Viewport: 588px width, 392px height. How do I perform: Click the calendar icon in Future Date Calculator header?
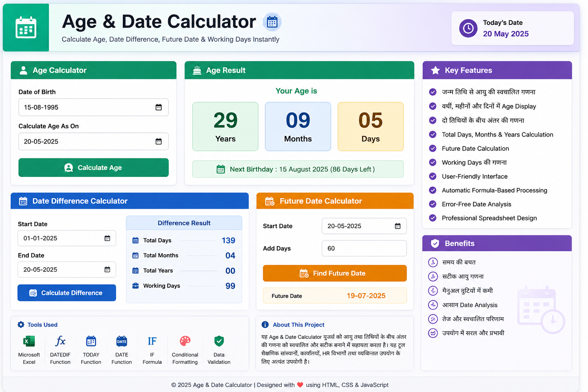point(270,201)
